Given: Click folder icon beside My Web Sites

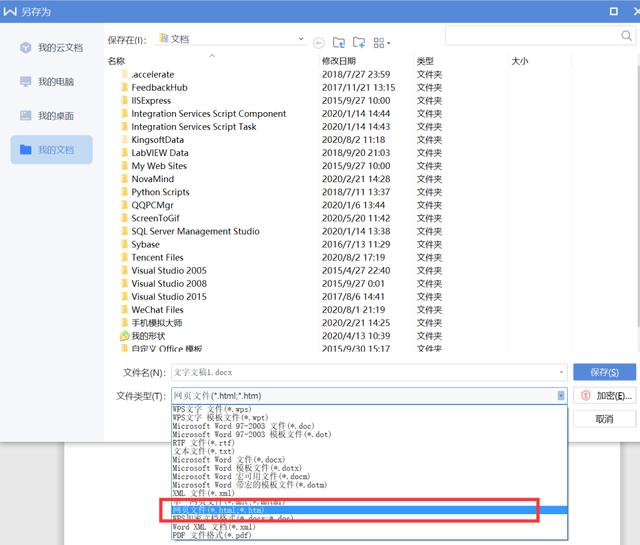Looking at the screenshot, I should point(124,166).
